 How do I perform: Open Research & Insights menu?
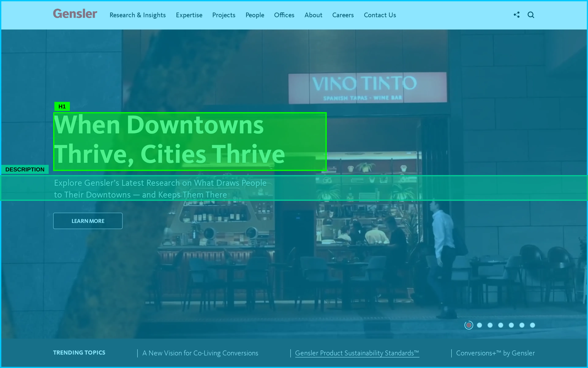point(138,15)
